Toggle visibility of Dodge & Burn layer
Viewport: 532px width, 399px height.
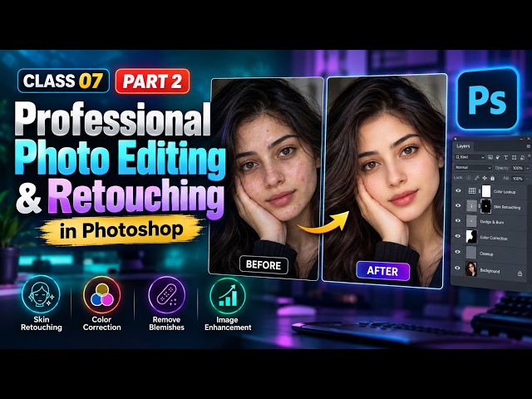click(458, 220)
